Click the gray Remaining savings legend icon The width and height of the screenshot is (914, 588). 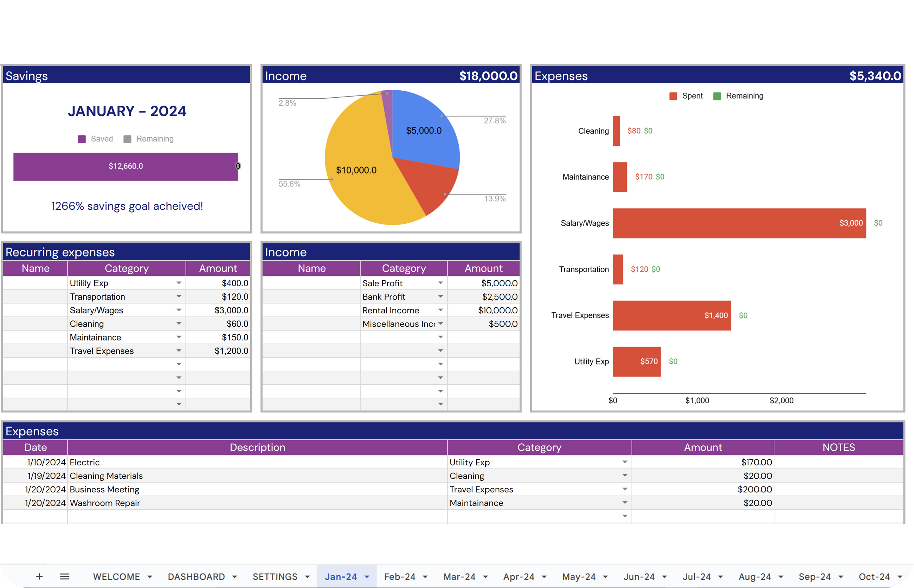(127, 139)
